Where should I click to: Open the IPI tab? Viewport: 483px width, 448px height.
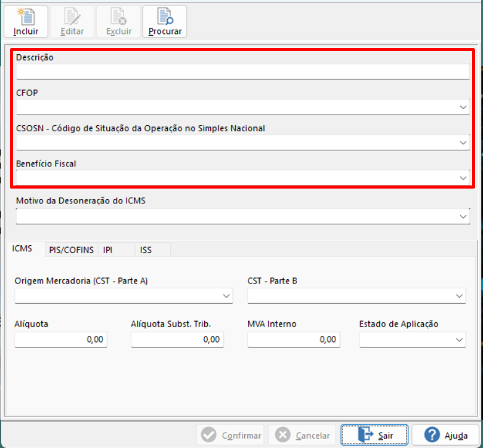click(117, 250)
